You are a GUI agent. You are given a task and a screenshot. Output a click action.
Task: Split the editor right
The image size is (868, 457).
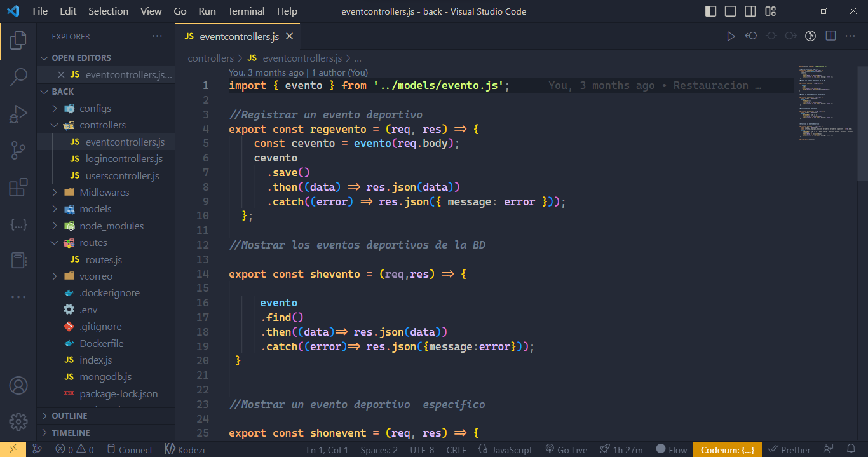tap(830, 36)
